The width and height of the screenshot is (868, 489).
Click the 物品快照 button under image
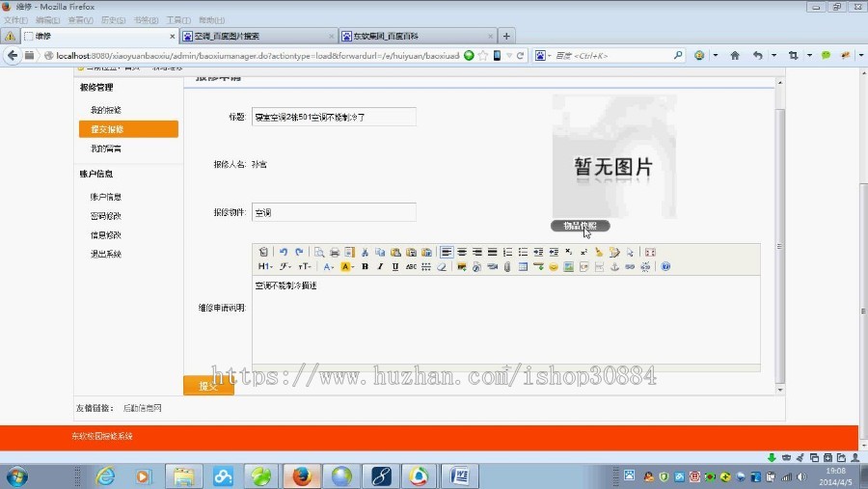pos(581,226)
